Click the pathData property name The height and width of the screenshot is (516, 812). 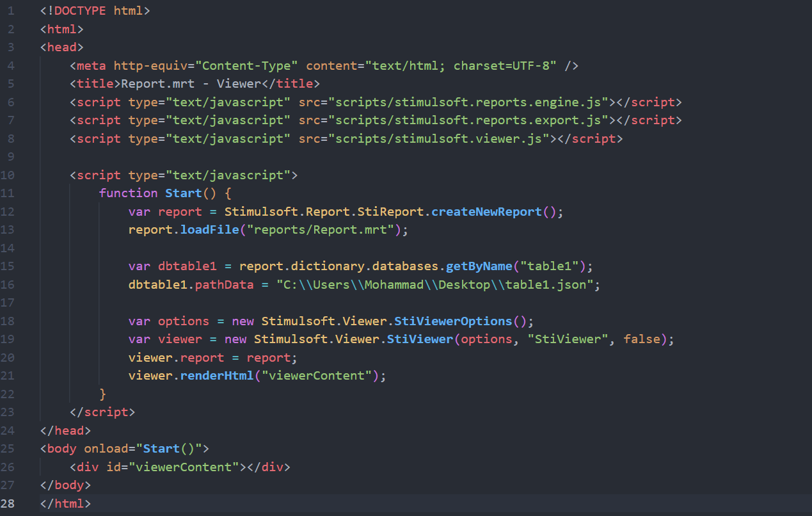[x=225, y=284]
